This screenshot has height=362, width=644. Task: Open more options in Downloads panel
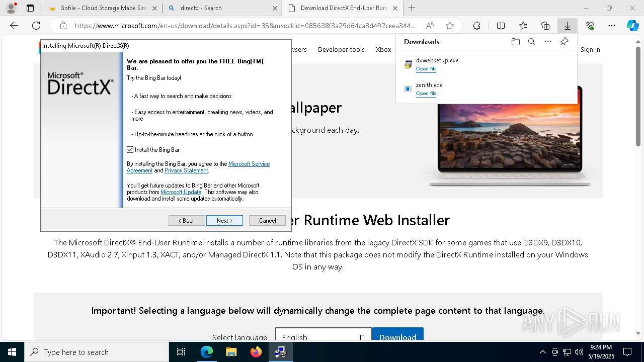548,42
